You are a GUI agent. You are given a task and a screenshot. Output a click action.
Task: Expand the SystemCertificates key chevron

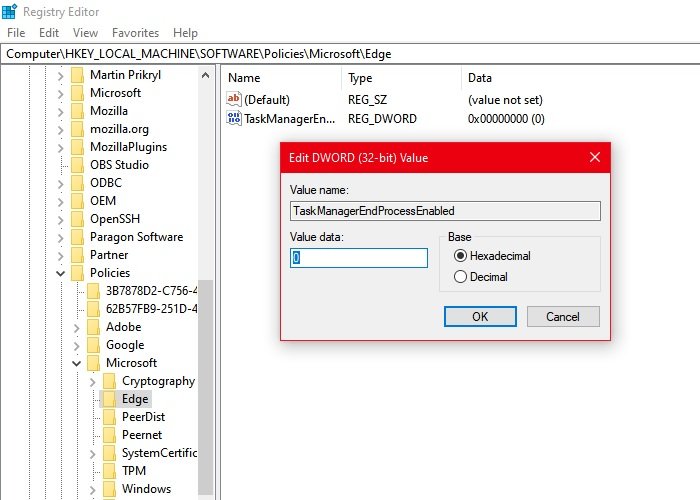[x=92, y=454]
